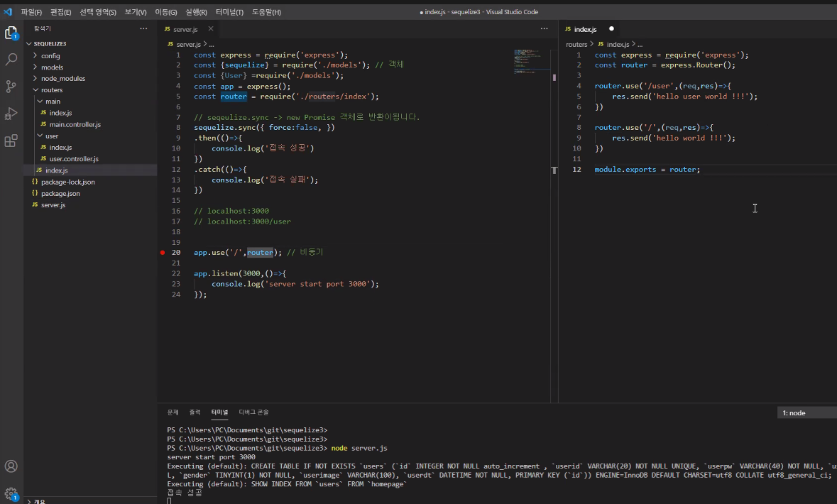837x504 pixels.
Task: Open package-lock.json file
Action: click(x=67, y=182)
